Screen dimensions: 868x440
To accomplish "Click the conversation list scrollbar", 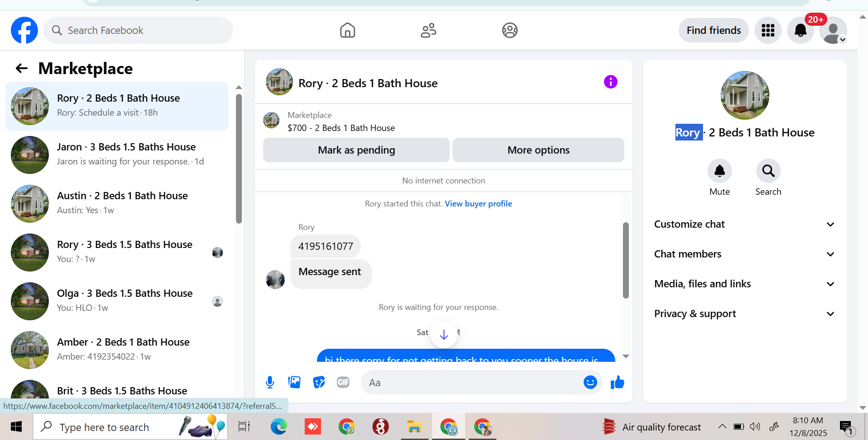I will tap(239, 159).
